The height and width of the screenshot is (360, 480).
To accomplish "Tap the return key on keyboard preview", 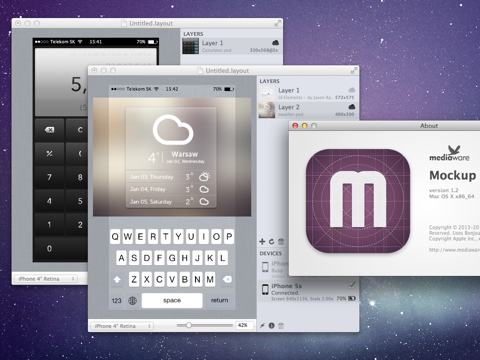I will 219,300.
